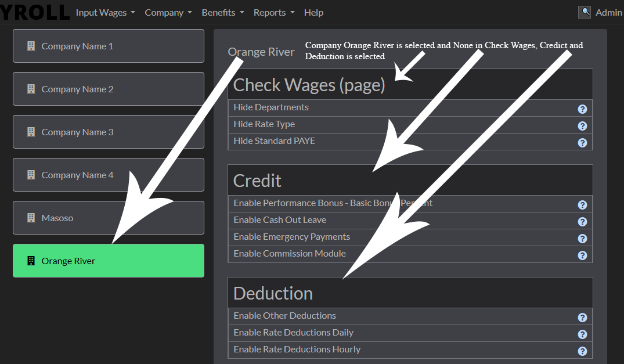
Task: Click help icon beside Hide Rate Type
Action: coord(582,126)
